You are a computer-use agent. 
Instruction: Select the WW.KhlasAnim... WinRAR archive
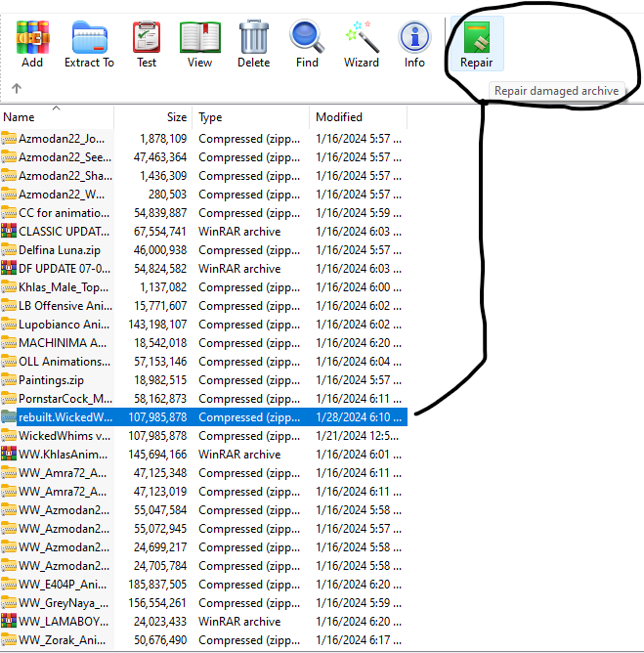pos(203,455)
